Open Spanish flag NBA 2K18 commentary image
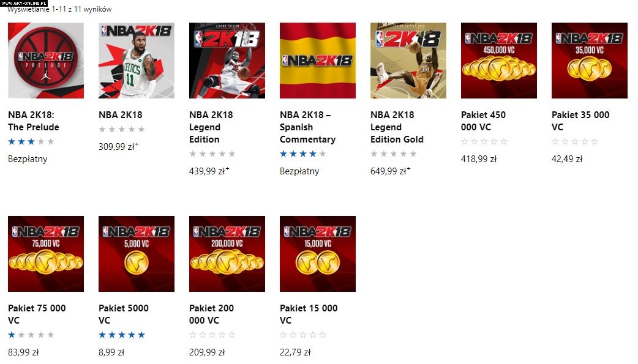Image resolution: width=638 pixels, height=364 pixels. click(318, 61)
